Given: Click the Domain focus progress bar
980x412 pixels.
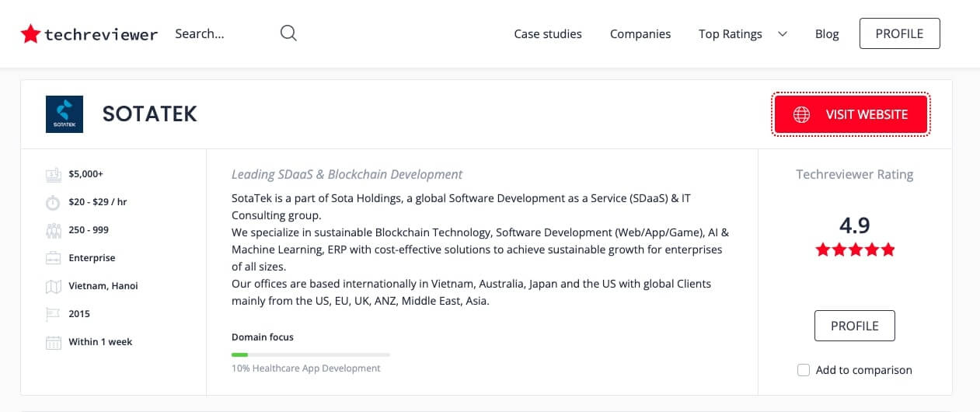Looking at the screenshot, I should coord(311,354).
